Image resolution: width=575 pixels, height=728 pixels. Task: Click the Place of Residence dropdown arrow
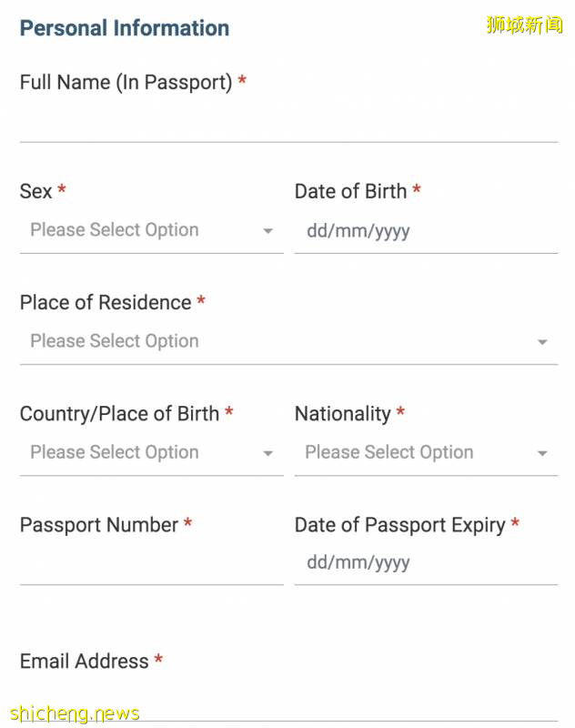coord(542,342)
